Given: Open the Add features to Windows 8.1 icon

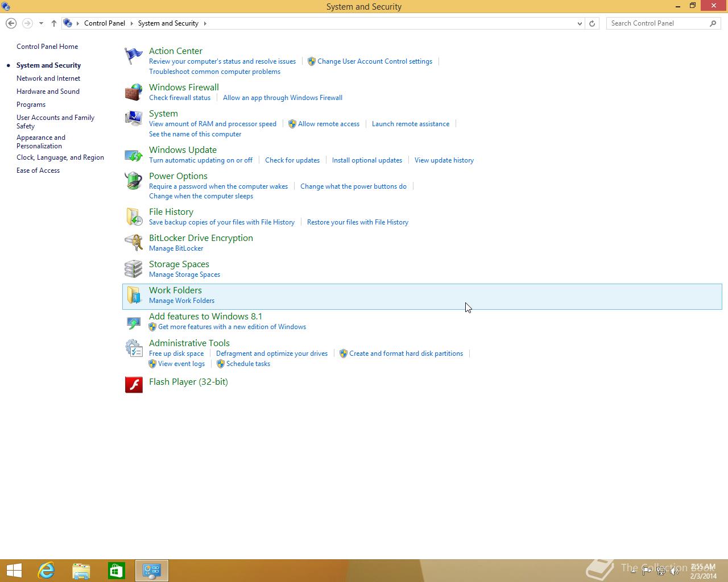Looking at the screenshot, I should pos(134,322).
